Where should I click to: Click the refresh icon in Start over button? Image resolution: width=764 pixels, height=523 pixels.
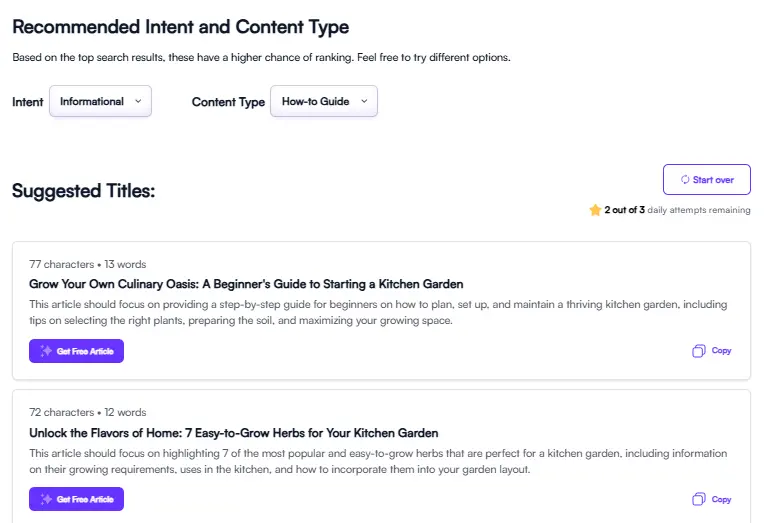click(x=685, y=180)
